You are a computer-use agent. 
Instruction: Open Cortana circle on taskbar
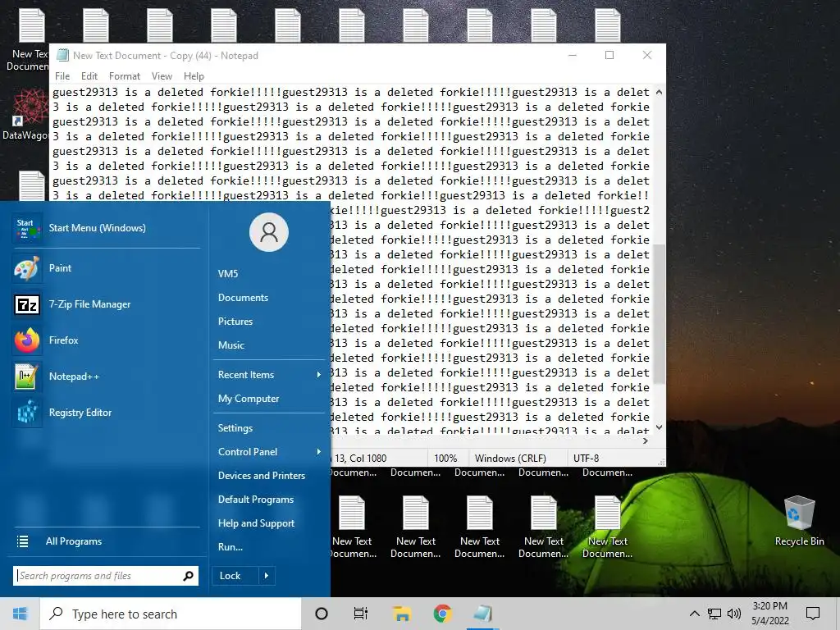click(322, 614)
